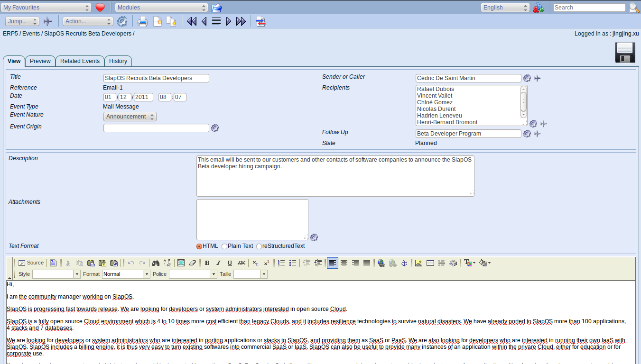Open the English language dropdown
The height and width of the screenshot is (364, 641).
pyautogui.click(x=505, y=8)
